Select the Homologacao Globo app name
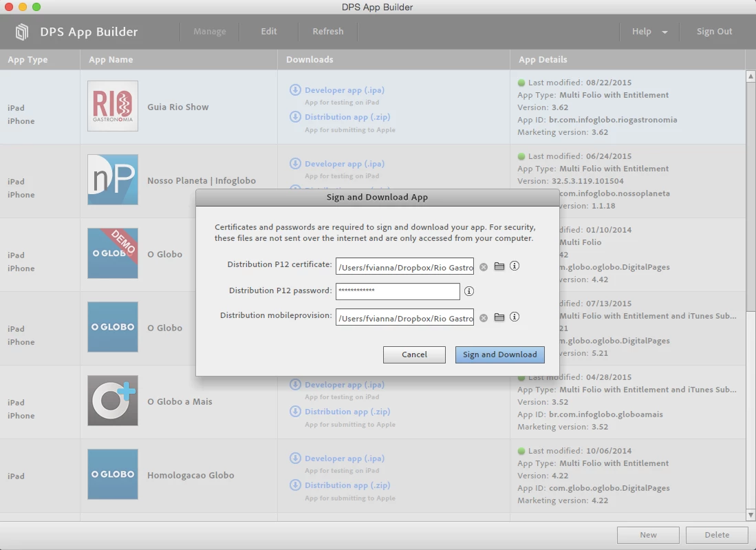 [191, 475]
